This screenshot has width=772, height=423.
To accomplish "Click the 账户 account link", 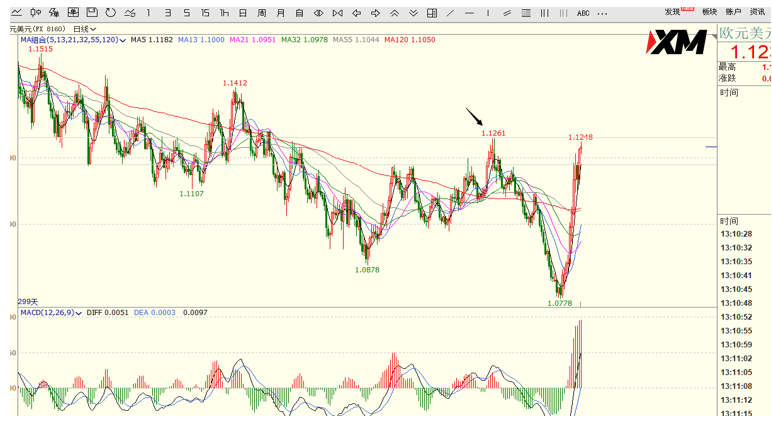I will click(733, 12).
